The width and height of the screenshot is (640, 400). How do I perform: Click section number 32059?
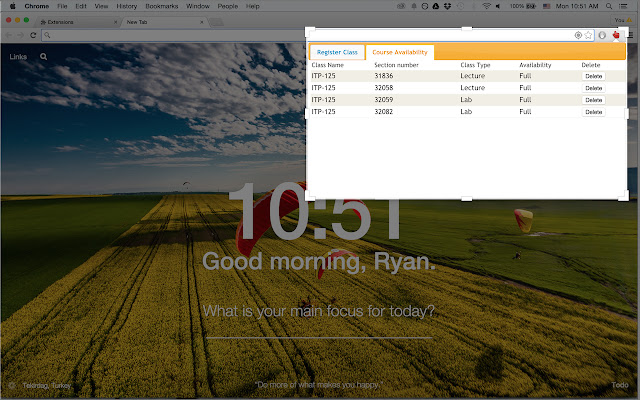pos(384,100)
